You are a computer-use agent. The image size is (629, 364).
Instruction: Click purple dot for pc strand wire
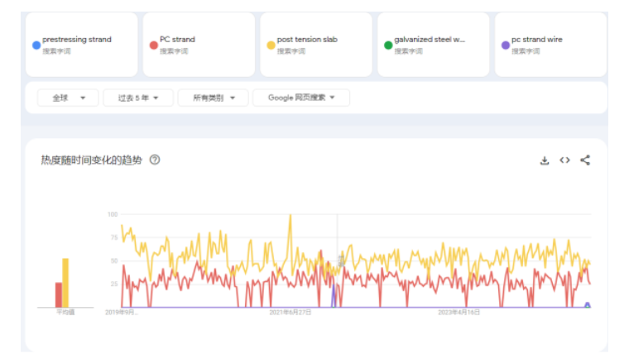[x=505, y=45]
